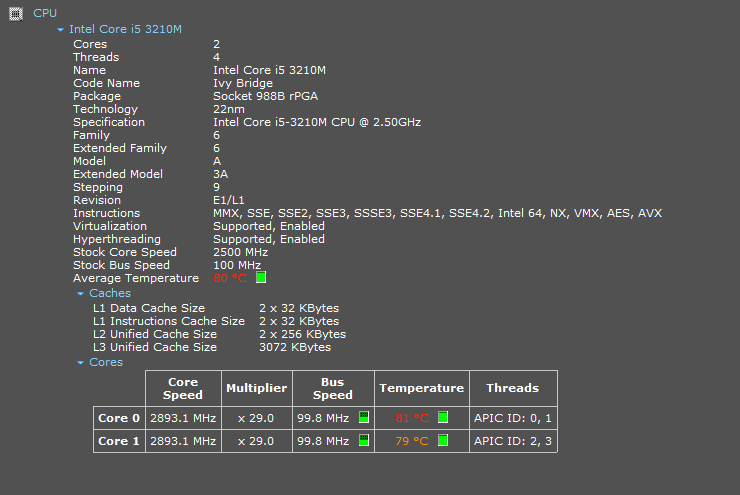Click the 22nm technology value
This screenshot has height=495, width=740.
(229, 109)
